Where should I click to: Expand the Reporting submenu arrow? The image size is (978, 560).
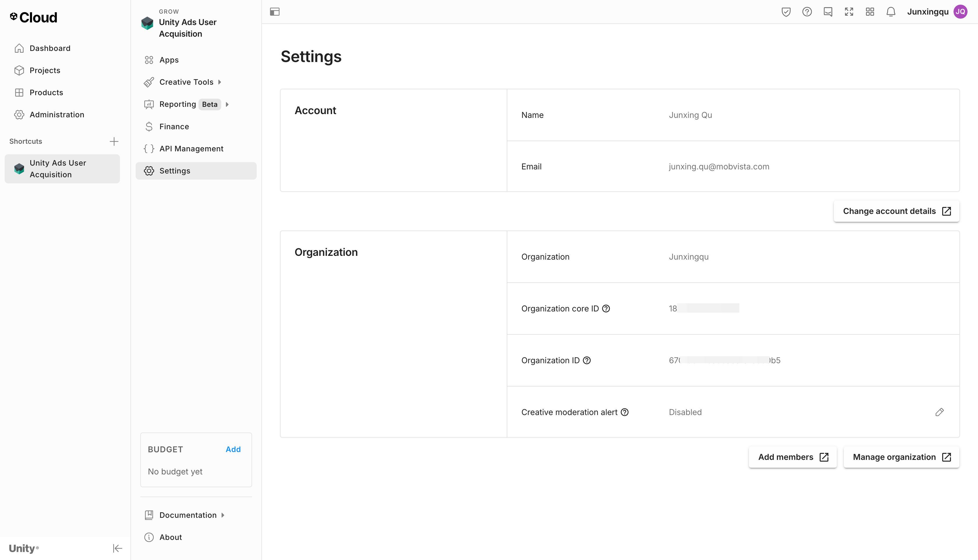227,104
